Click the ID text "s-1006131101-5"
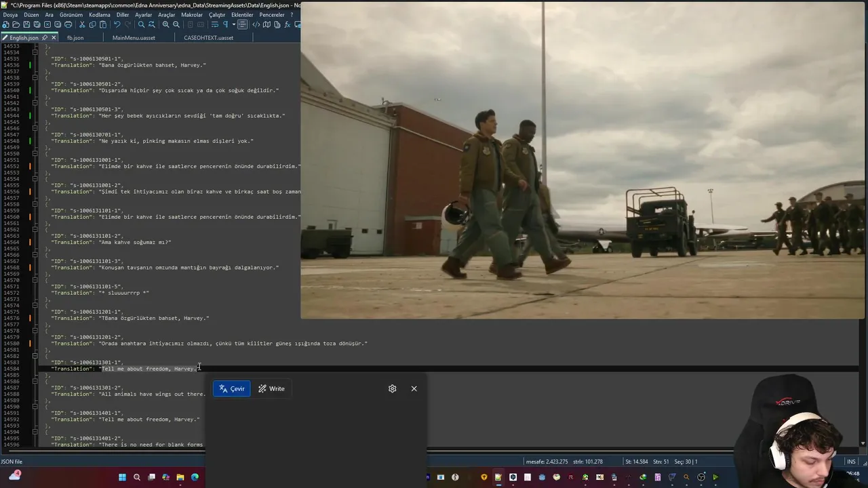The height and width of the screenshot is (488, 868). pyautogui.click(x=96, y=286)
